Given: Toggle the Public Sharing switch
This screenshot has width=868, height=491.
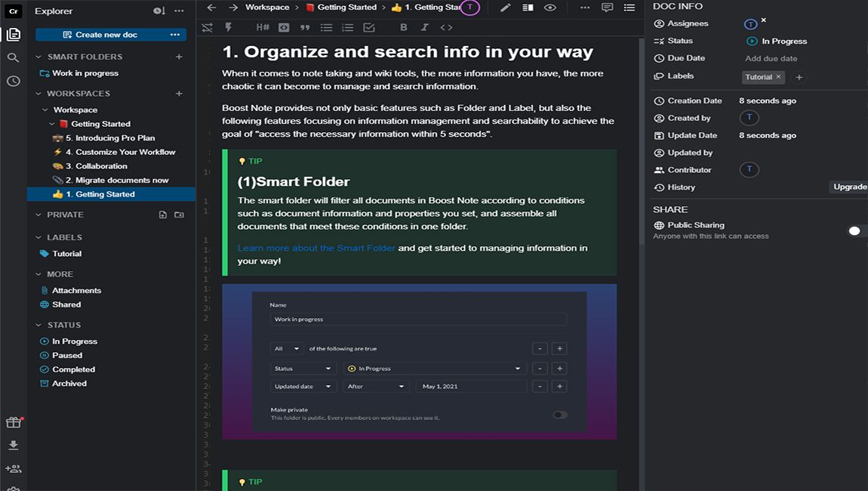Looking at the screenshot, I should 856,230.
